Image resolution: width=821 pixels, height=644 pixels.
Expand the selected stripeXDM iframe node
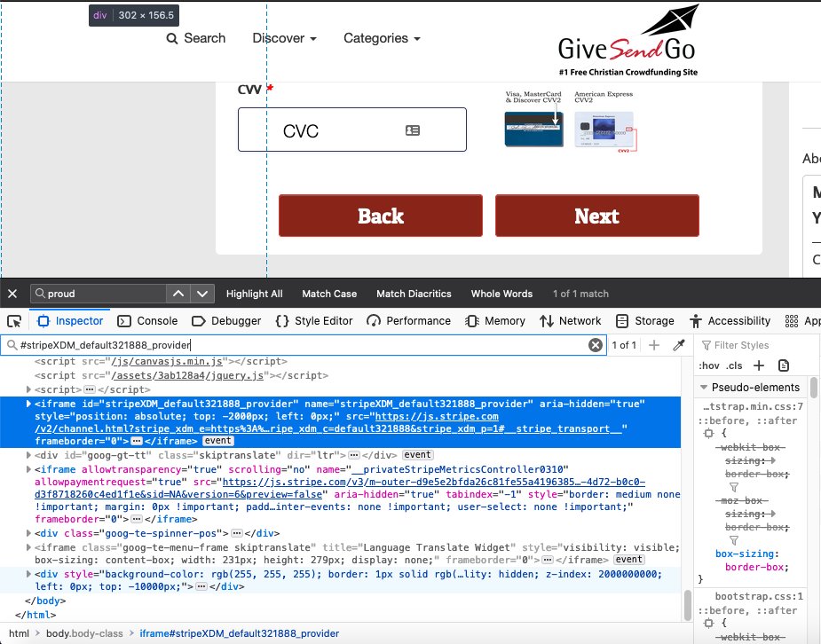pos(28,404)
